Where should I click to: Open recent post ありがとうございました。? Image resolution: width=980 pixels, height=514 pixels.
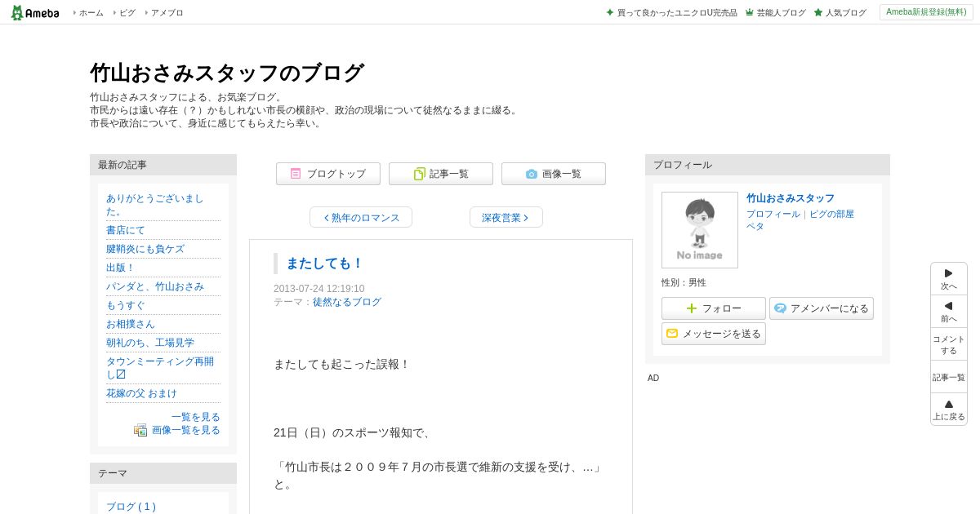click(155, 205)
